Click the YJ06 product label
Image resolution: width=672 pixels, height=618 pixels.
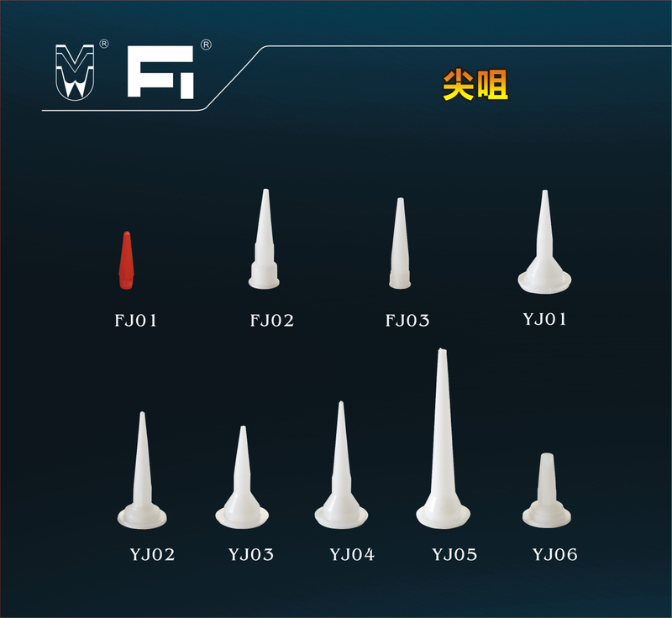pyautogui.click(x=555, y=555)
